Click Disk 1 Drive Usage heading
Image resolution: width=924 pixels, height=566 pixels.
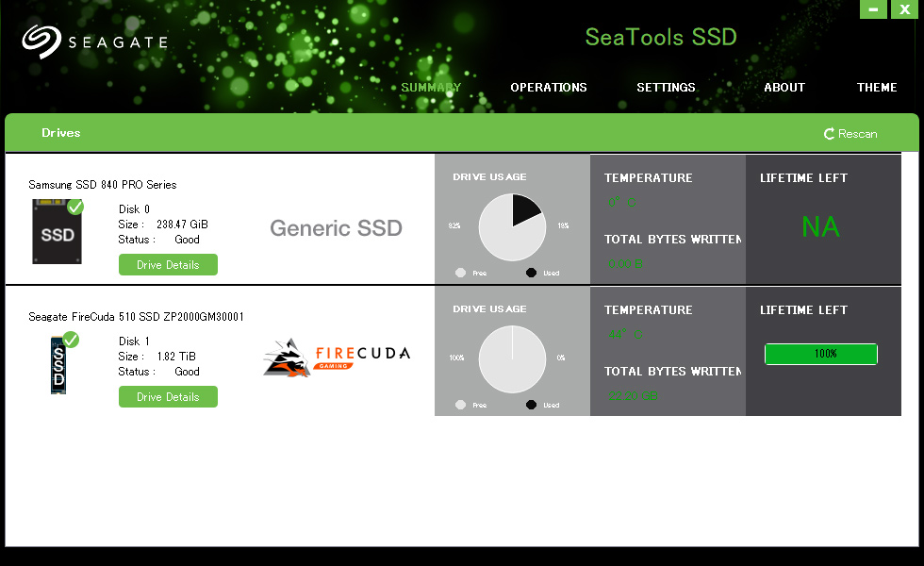489,308
